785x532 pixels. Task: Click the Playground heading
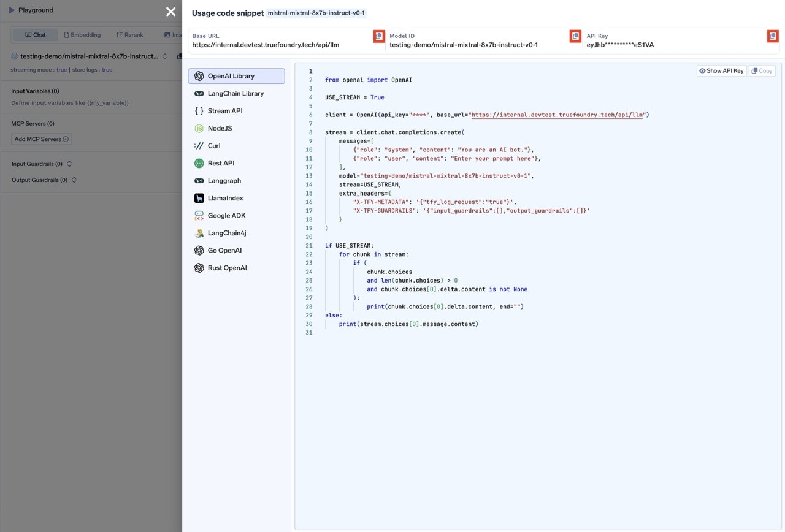36,10
